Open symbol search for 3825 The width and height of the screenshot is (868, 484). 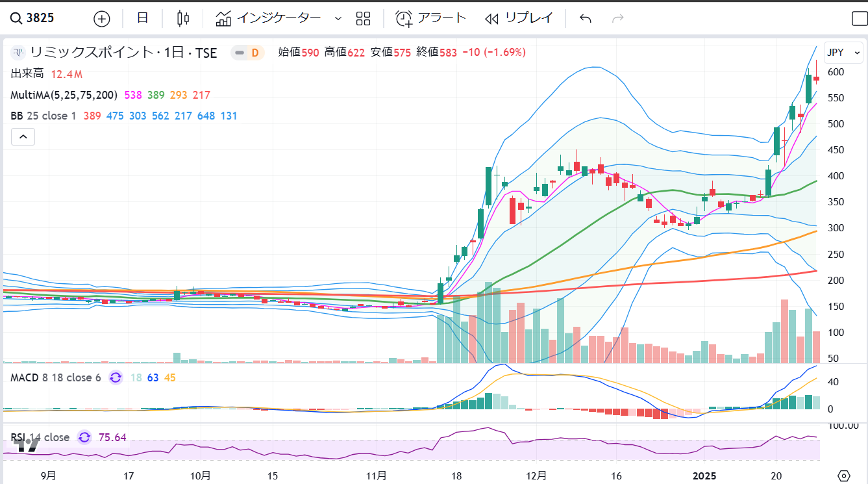32,18
